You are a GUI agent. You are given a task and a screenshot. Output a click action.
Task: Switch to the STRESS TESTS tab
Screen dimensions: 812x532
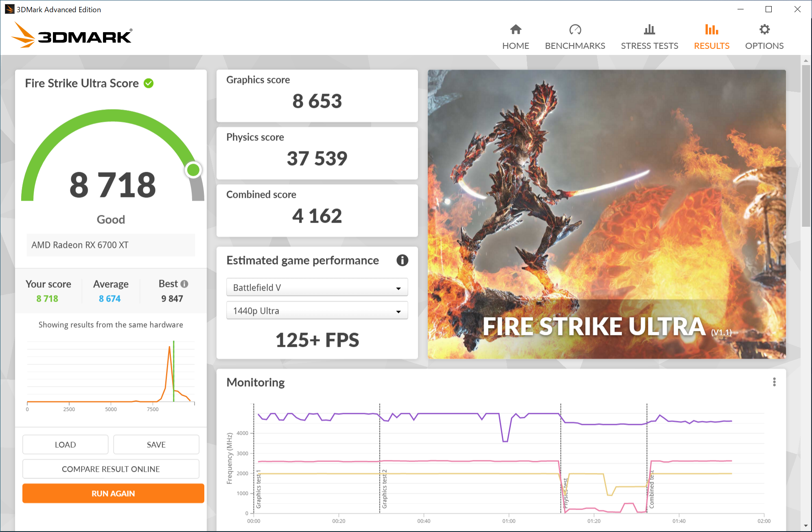[649, 46]
